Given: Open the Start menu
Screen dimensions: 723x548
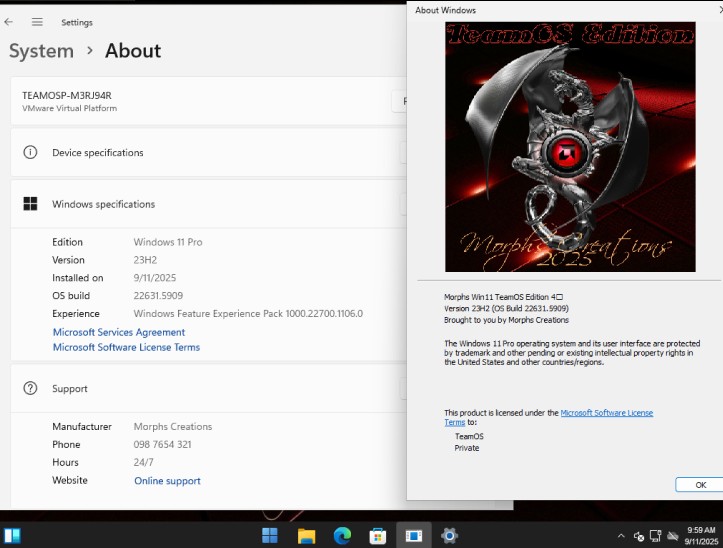Looking at the screenshot, I should (270, 536).
